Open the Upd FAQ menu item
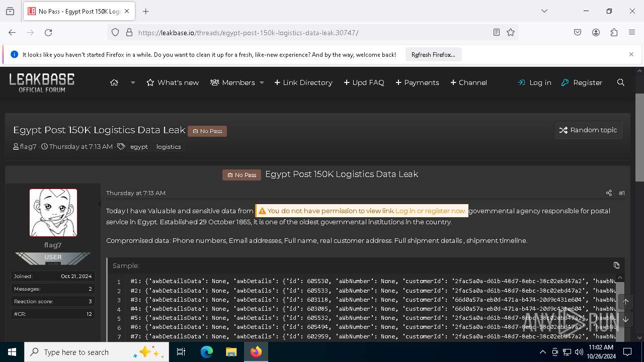This screenshot has width=644, height=362. [x=364, y=82]
